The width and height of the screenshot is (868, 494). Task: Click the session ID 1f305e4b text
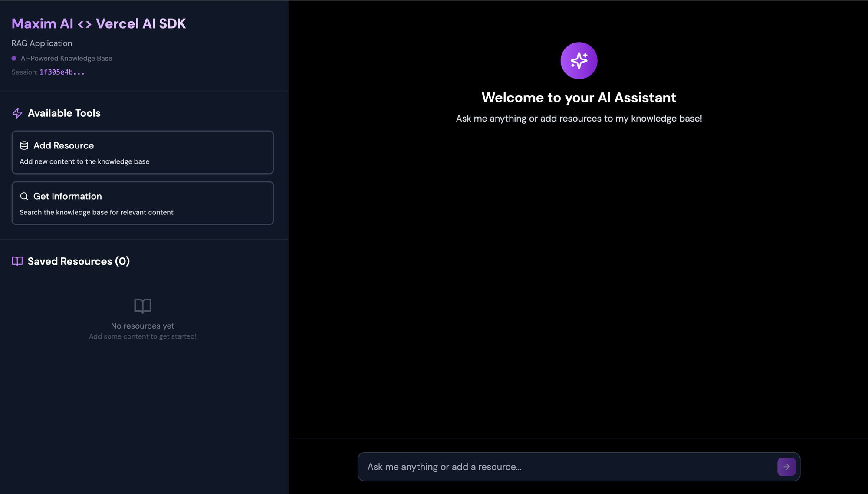point(62,72)
